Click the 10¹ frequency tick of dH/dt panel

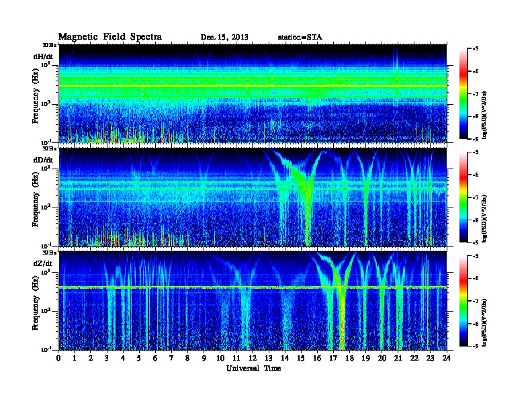[x=46, y=64]
